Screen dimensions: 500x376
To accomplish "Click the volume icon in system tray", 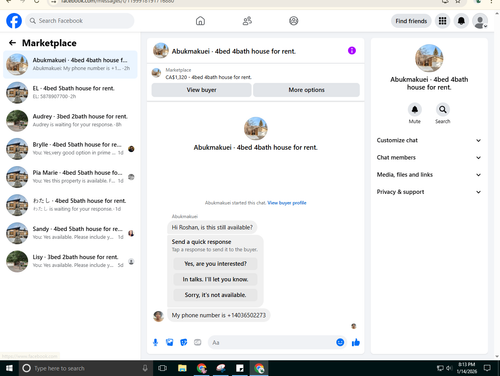I will pos(449,368).
